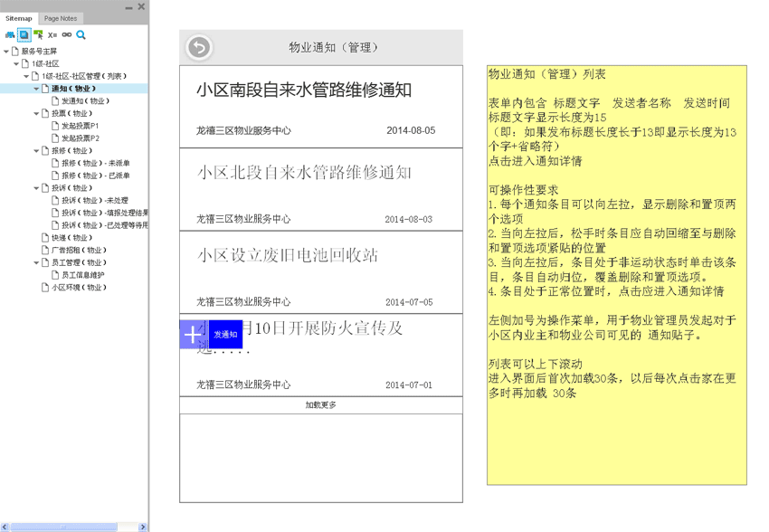This screenshot has width=769, height=532.
Task: Click the 发通知 button
Action: coord(225,335)
